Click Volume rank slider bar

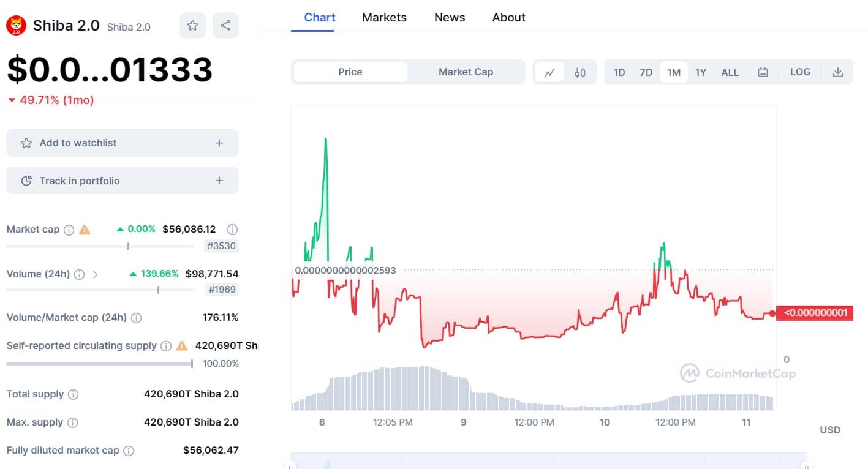(x=100, y=290)
